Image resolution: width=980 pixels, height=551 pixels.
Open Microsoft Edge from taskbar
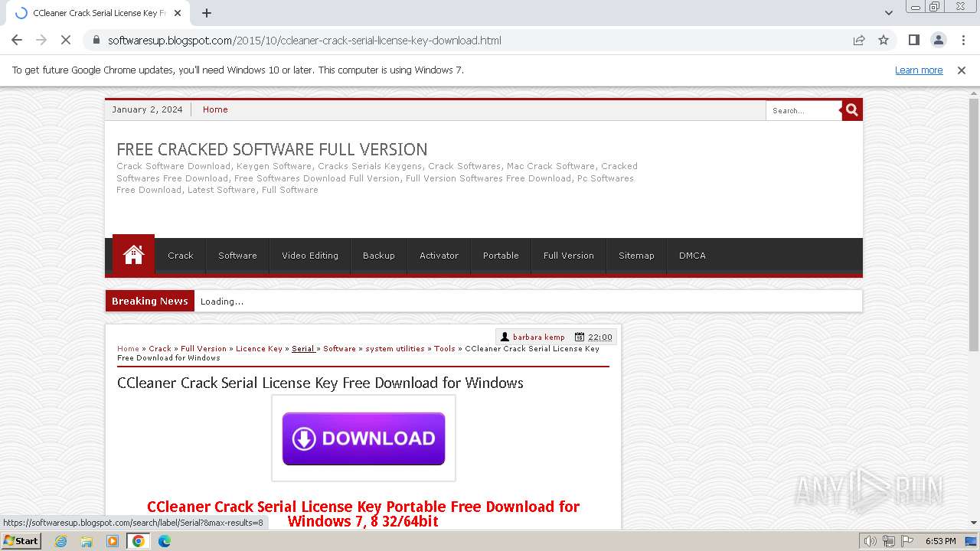pyautogui.click(x=165, y=541)
